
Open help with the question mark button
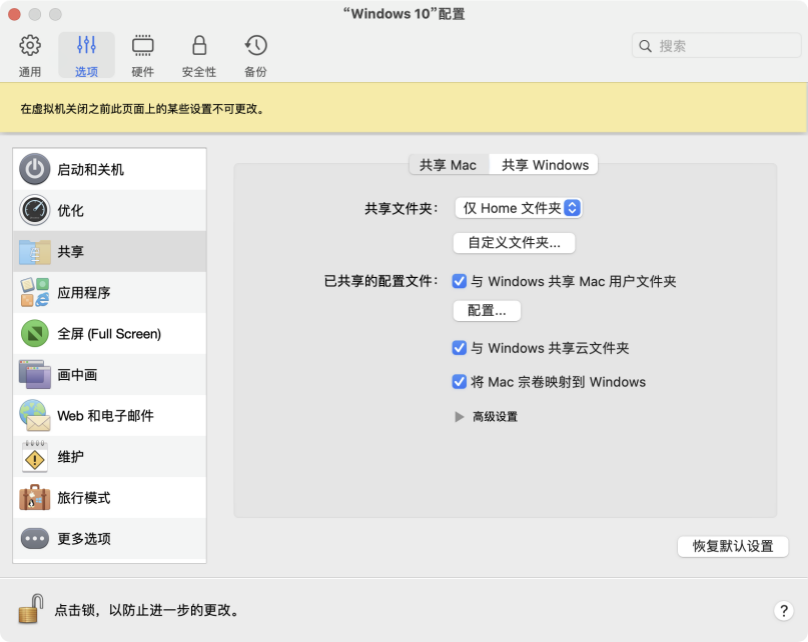click(783, 611)
